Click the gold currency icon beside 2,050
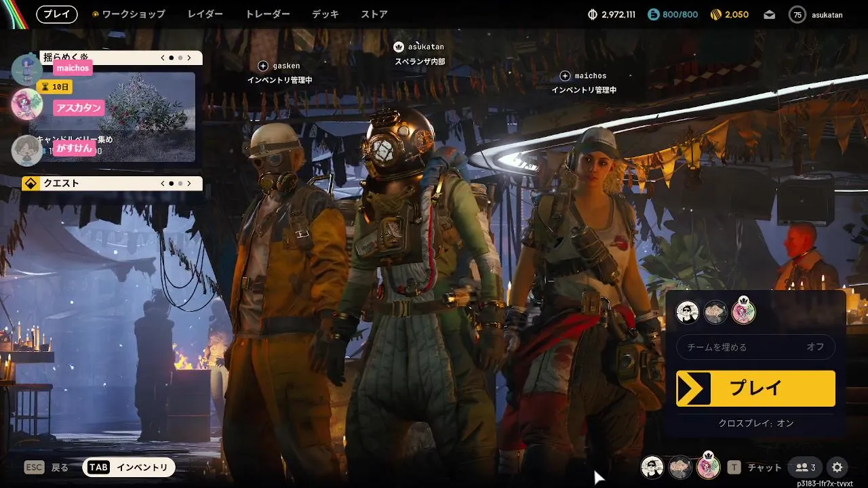Viewport: 868px width, 488px height. click(x=715, y=14)
